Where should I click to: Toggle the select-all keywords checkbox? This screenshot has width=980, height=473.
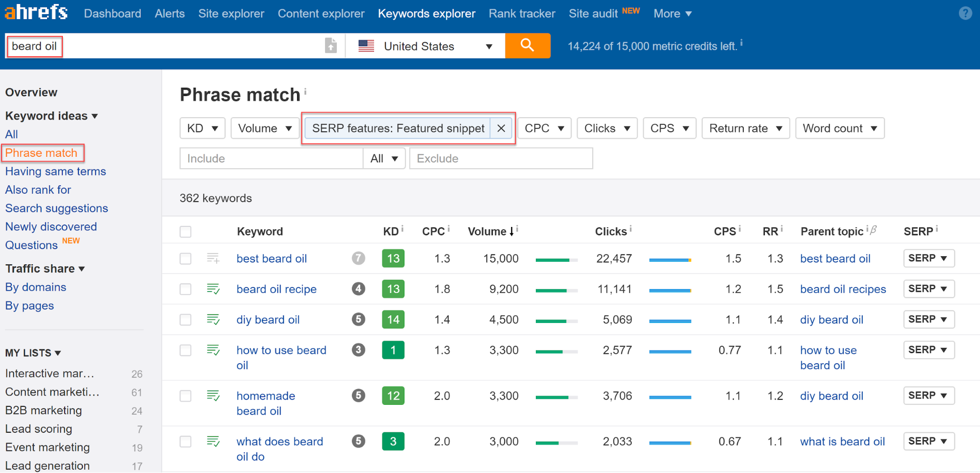tap(185, 231)
